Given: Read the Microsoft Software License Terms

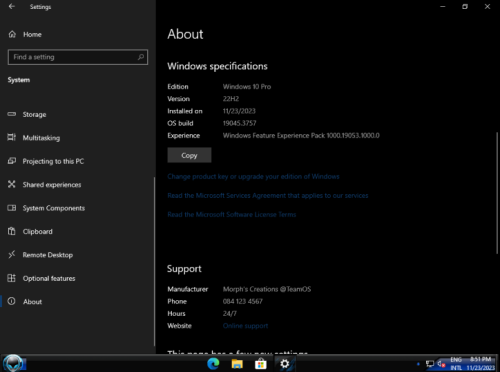Looking at the screenshot, I should coord(232,214).
